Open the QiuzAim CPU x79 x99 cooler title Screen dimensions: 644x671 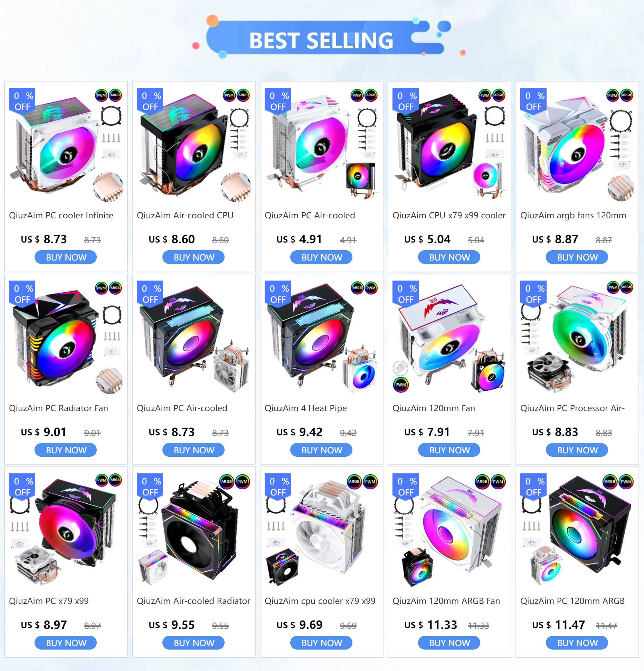tap(449, 215)
